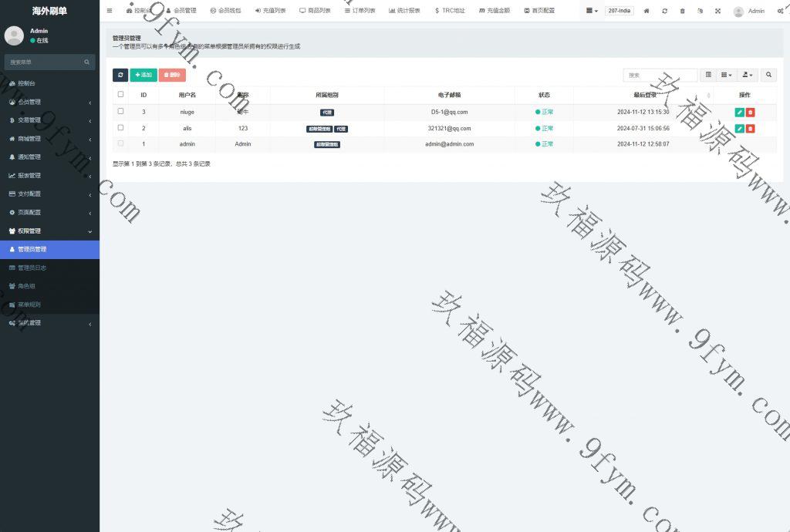790x532 pixels.
Task: Click the home icon in the top bar
Action: pyautogui.click(x=647, y=11)
